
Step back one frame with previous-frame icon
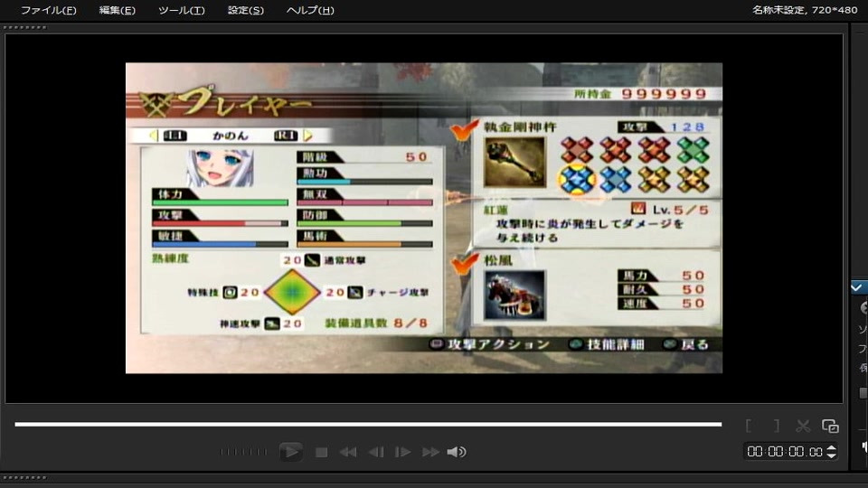pyautogui.click(x=376, y=453)
